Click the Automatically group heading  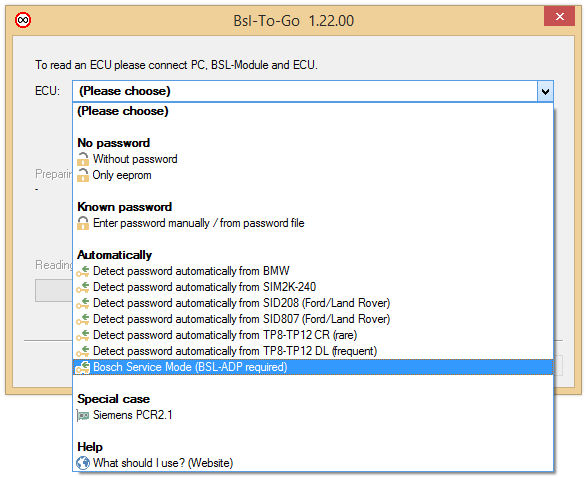pos(115,255)
